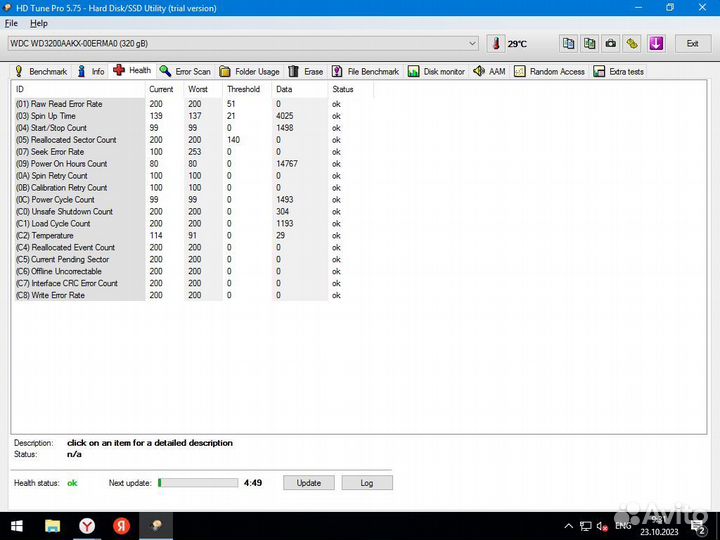Click the HD Tune taskbar icon
Viewport: 720px width, 540px height.
pyautogui.click(x=157, y=526)
